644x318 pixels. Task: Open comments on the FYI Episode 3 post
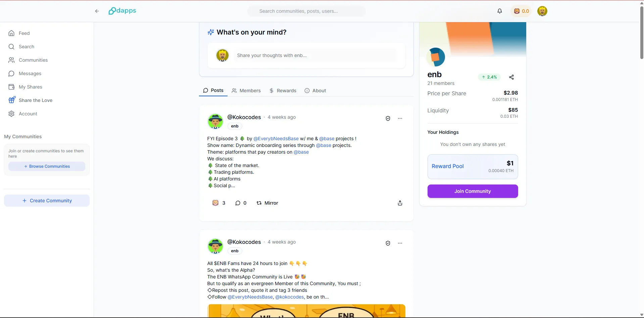[241, 203]
